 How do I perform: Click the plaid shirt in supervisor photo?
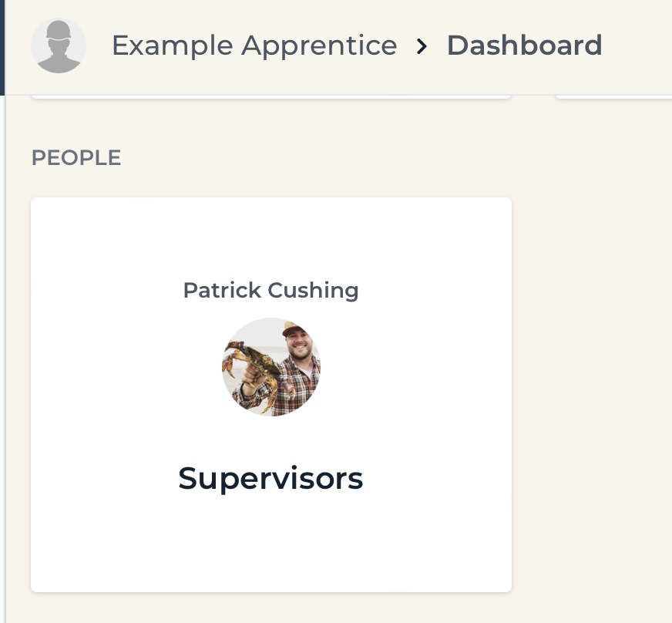300,384
